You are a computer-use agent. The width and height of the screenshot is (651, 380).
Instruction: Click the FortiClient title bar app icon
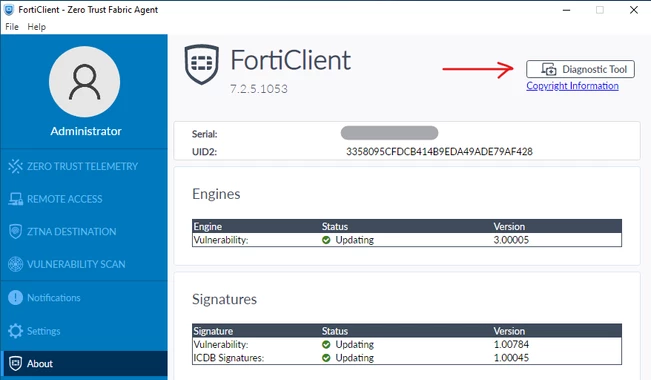tap(9, 10)
